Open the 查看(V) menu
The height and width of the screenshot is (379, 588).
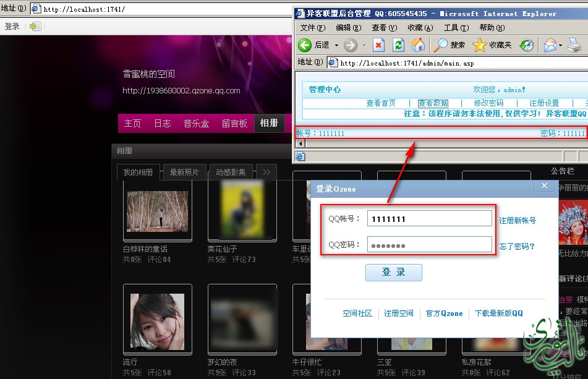pyautogui.click(x=385, y=28)
